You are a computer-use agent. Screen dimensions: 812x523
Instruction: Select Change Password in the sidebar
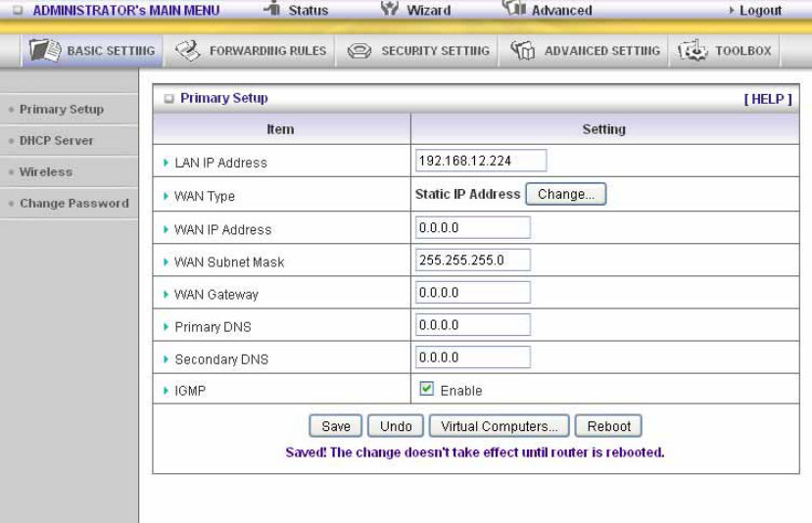(74, 204)
